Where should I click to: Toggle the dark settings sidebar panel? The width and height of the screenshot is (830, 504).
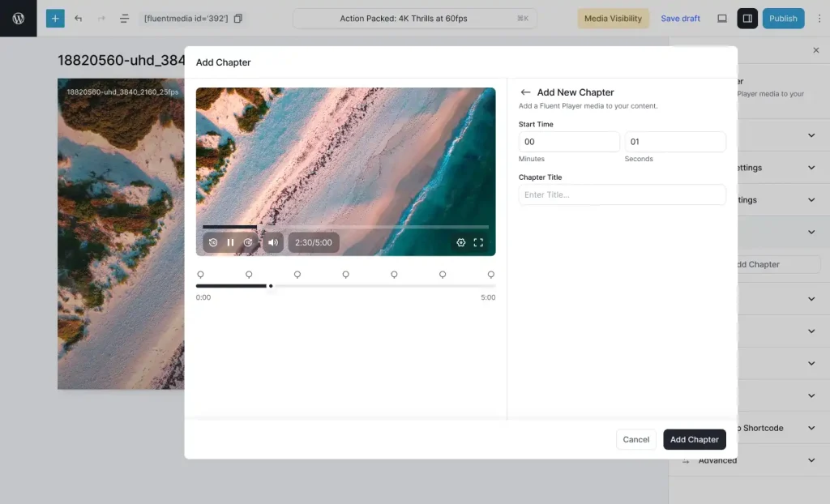(747, 18)
